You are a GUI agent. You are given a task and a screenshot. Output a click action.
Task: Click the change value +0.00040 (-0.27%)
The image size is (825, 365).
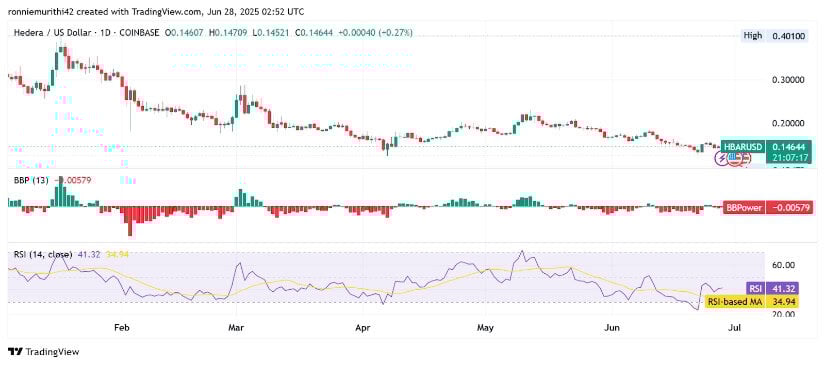pos(375,33)
